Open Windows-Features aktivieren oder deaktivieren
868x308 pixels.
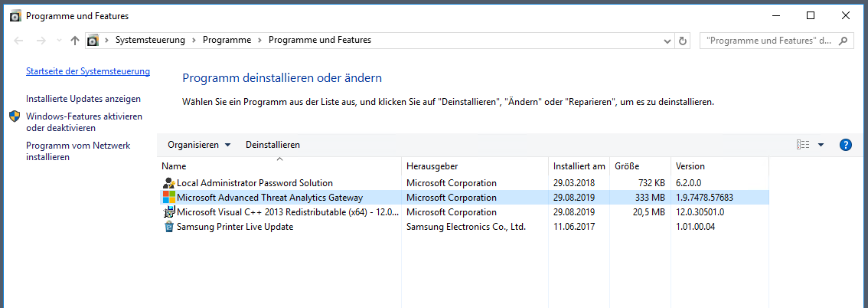(x=84, y=122)
